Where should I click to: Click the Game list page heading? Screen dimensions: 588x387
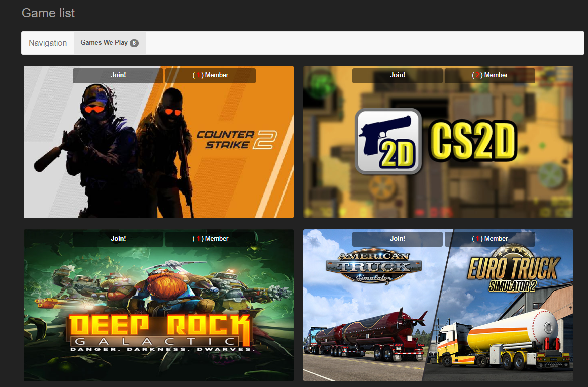[x=48, y=13]
